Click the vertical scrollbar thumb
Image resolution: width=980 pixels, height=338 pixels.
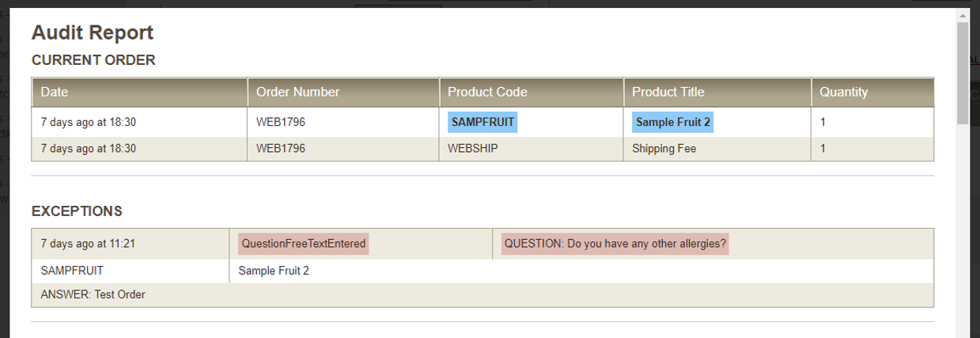coord(963,73)
